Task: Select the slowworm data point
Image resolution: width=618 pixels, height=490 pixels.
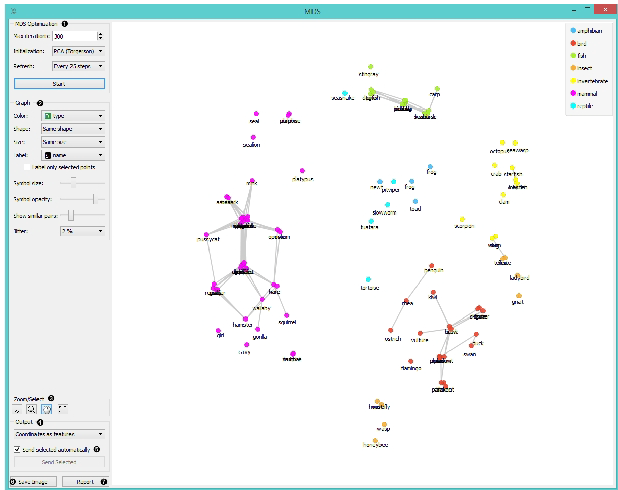Action: click(x=387, y=205)
